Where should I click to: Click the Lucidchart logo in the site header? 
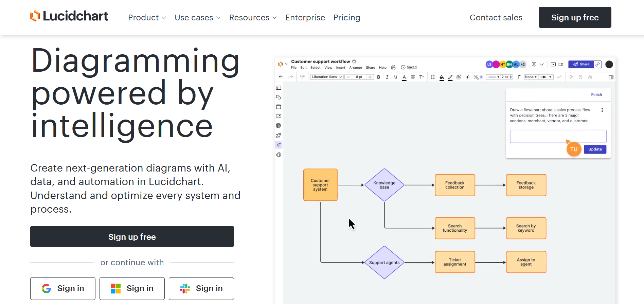point(69,16)
